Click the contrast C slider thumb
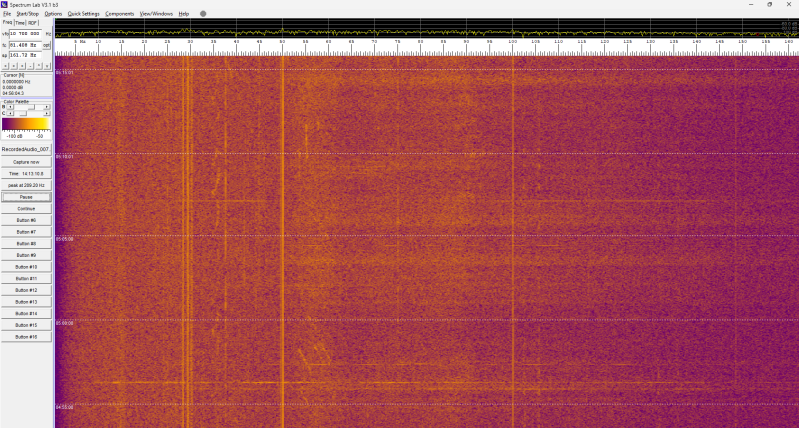This screenshot has width=799, height=428. pos(23,114)
